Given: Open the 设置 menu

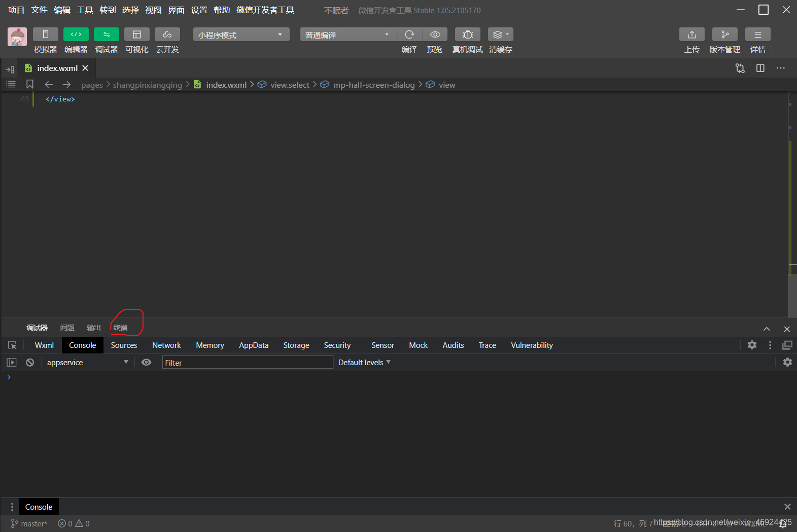Looking at the screenshot, I should [x=199, y=10].
